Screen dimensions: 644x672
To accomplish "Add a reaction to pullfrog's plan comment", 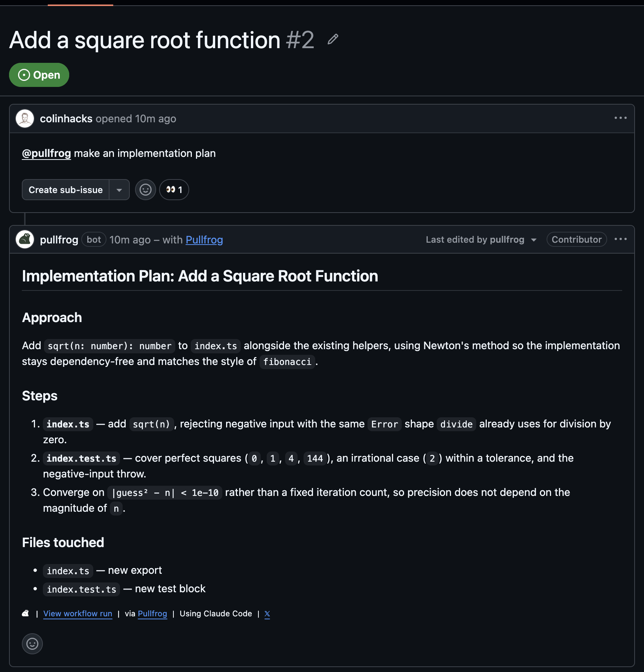I will pos(32,644).
